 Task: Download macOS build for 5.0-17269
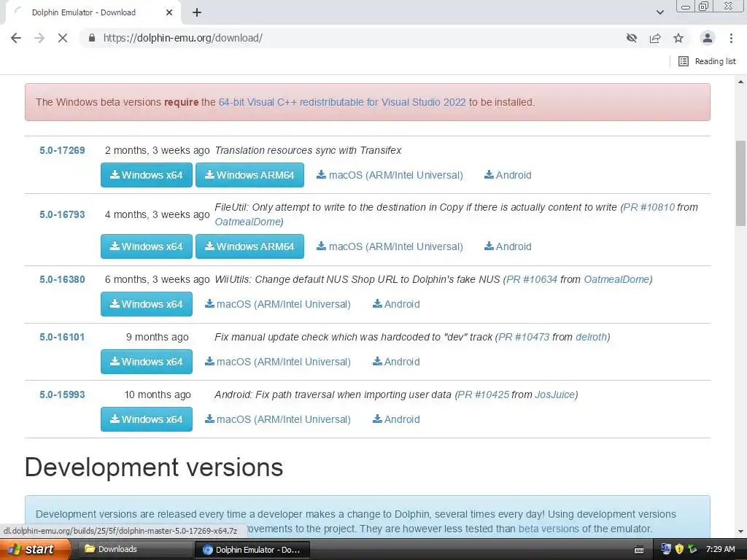(x=390, y=175)
